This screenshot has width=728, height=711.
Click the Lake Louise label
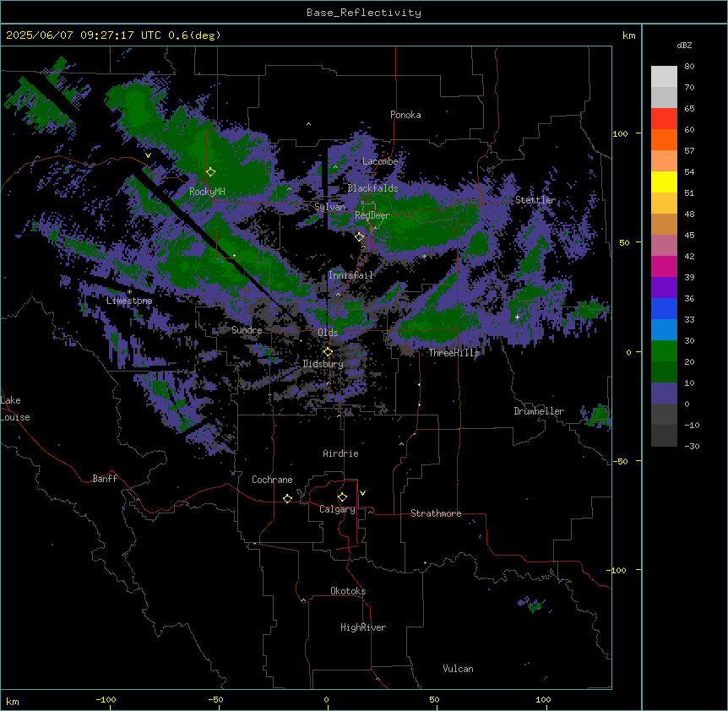pos(15,409)
